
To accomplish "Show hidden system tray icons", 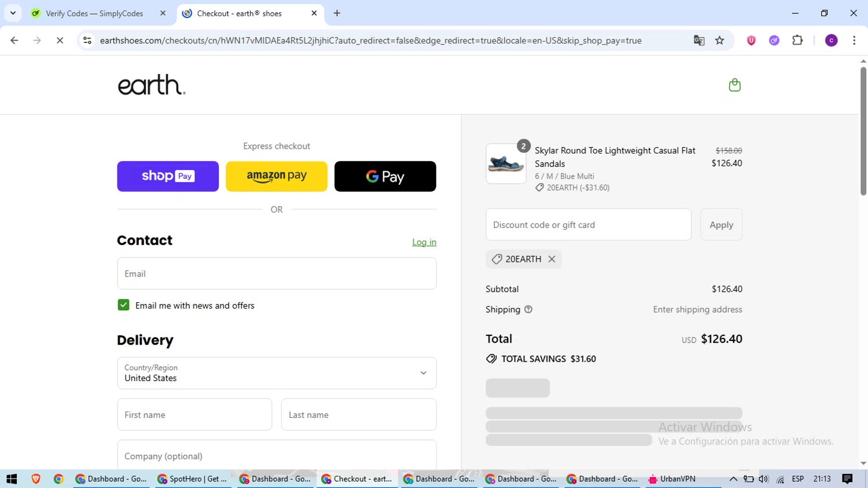I will 733,479.
